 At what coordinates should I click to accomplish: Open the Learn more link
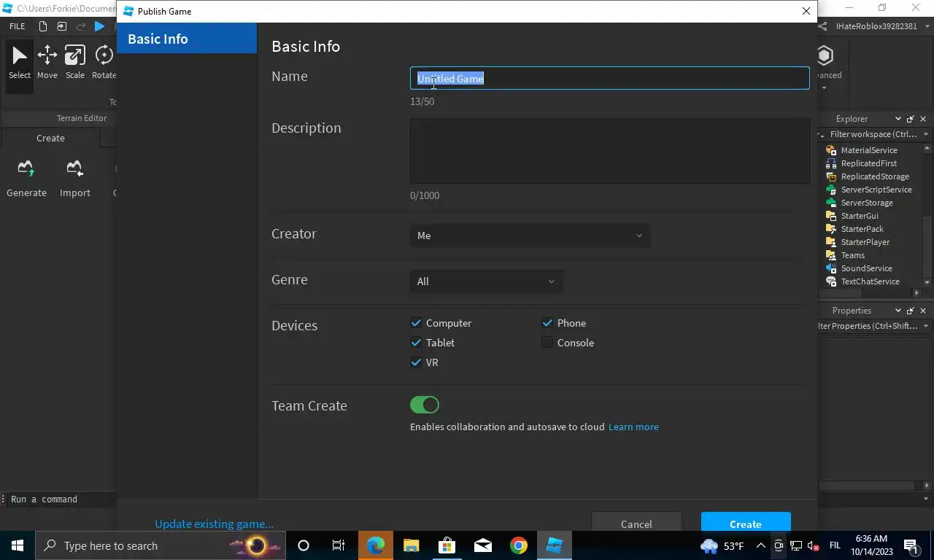pyautogui.click(x=633, y=427)
